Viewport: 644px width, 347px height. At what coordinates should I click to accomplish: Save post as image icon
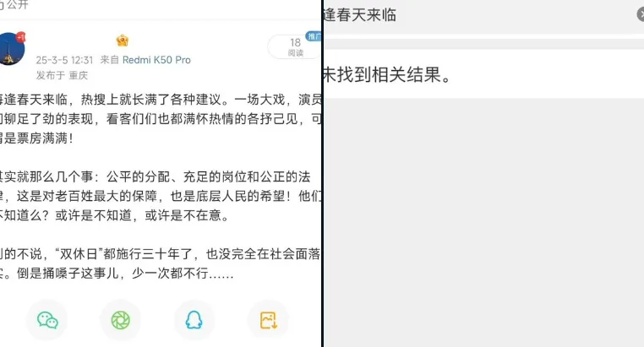[268, 320]
